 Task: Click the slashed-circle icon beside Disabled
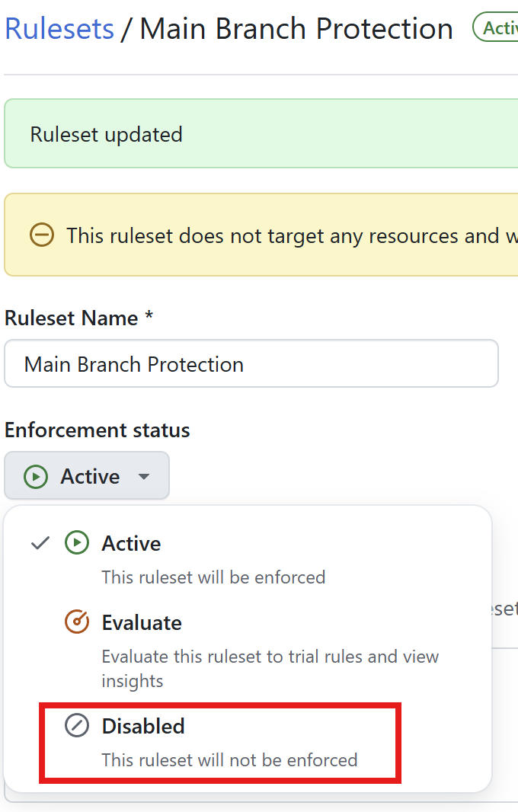[x=76, y=725]
